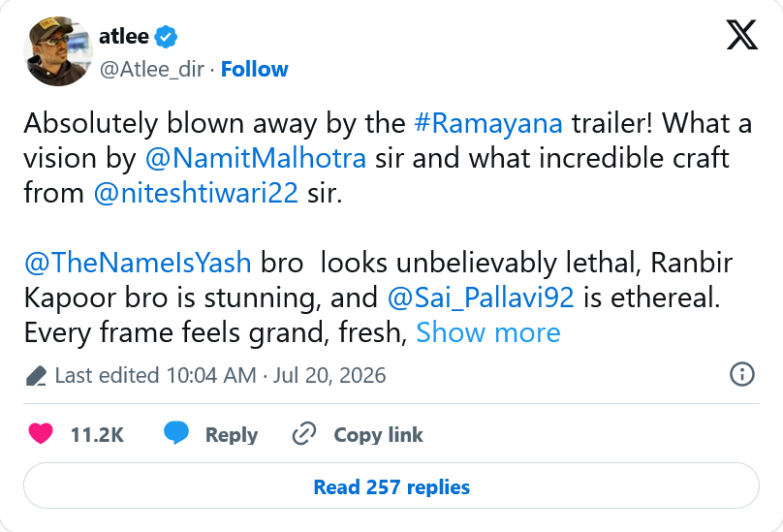Visit the @NamitMalhotra mention
The width and height of the screenshot is (783, 532).
tap(255, 158)
